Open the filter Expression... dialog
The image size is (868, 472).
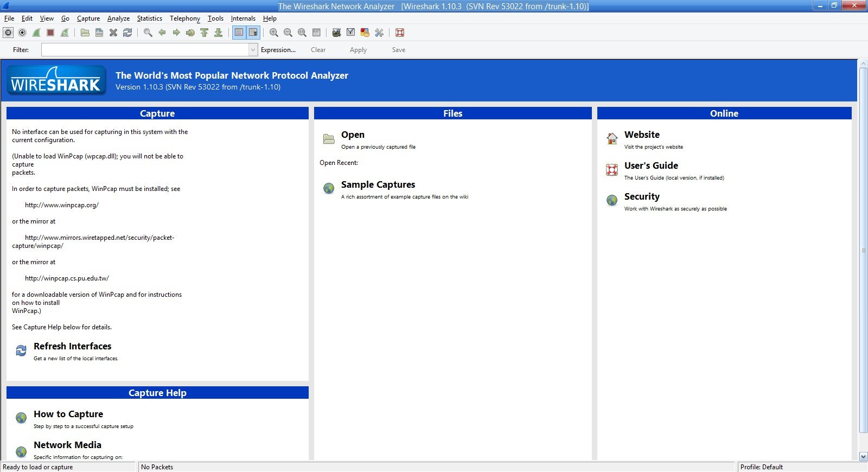pyautogui.click(x=278, y=50)
